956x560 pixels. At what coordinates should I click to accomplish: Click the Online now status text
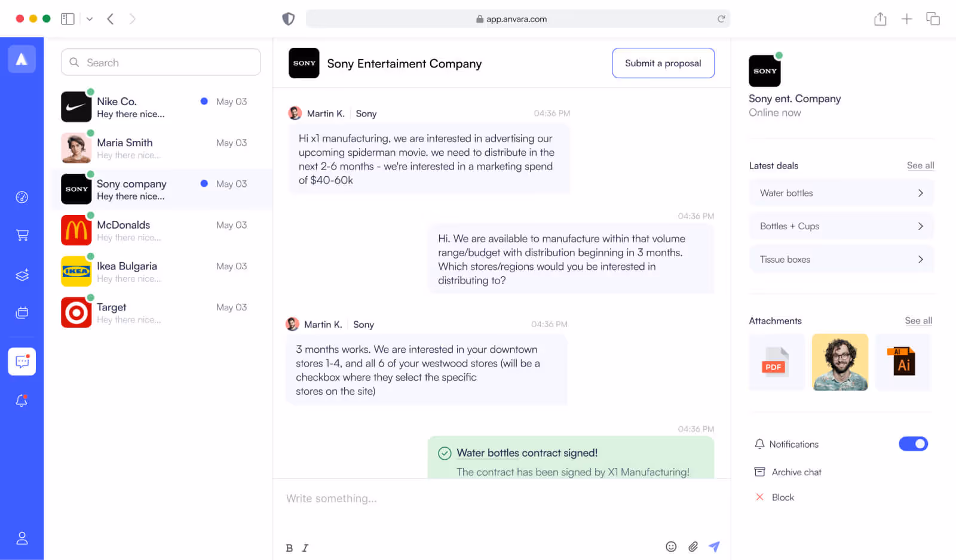tap(775, 113)
